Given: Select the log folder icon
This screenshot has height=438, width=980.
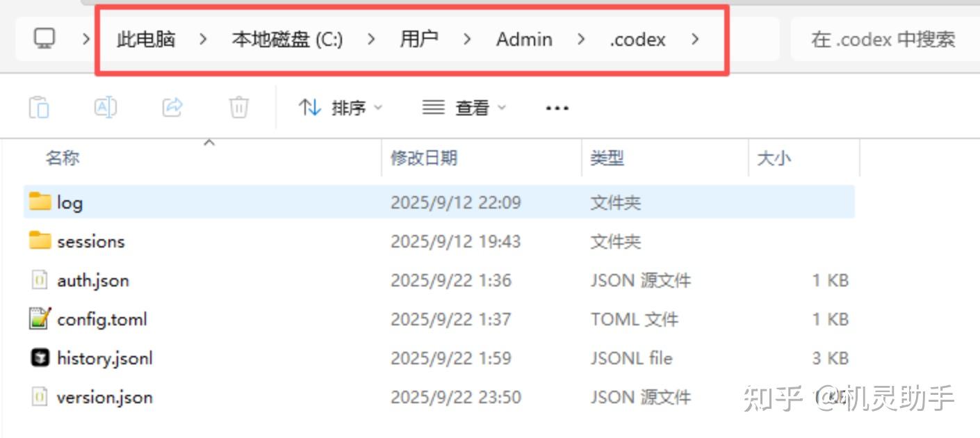Looking at the screenshot, I should point(40,202).
